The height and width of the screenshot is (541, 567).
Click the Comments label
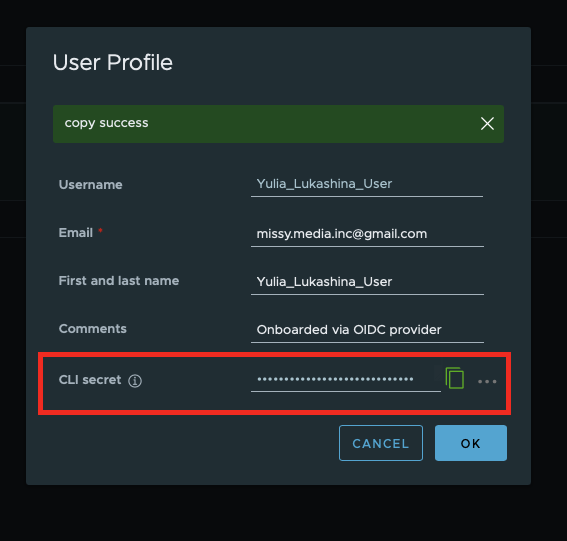click(93, 329)
